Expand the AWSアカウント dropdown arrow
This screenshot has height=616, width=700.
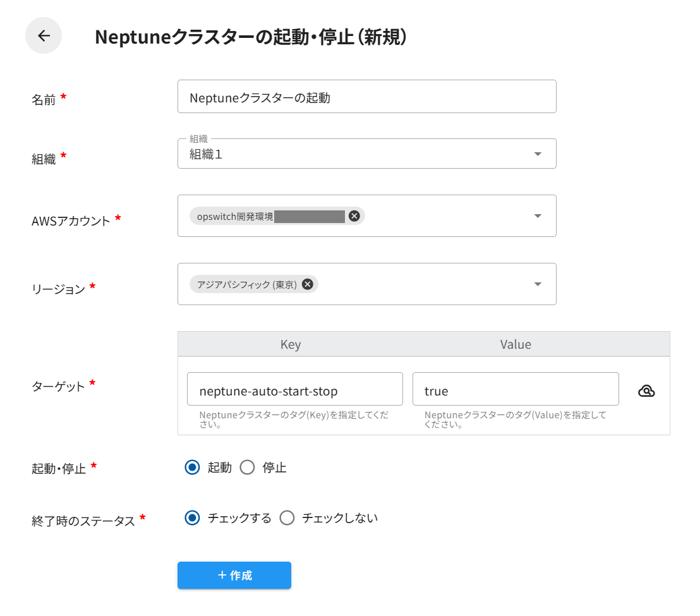[x=538, y=216]
